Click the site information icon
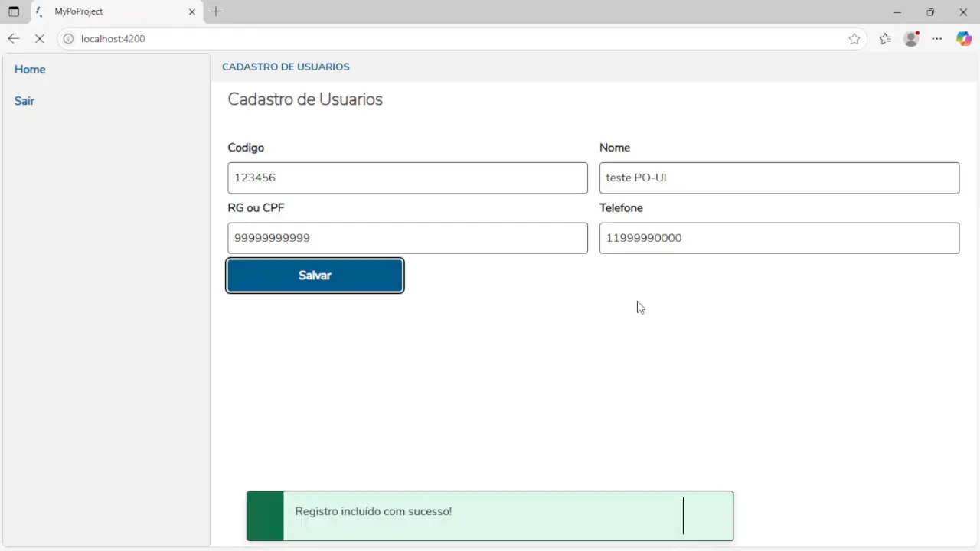 (x=68, y=39)
